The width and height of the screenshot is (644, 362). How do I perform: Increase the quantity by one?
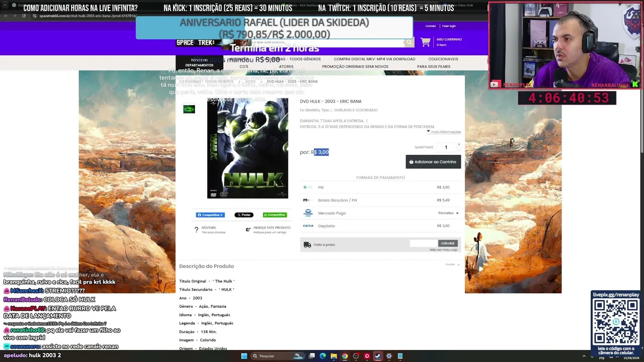tap(458, 145)
